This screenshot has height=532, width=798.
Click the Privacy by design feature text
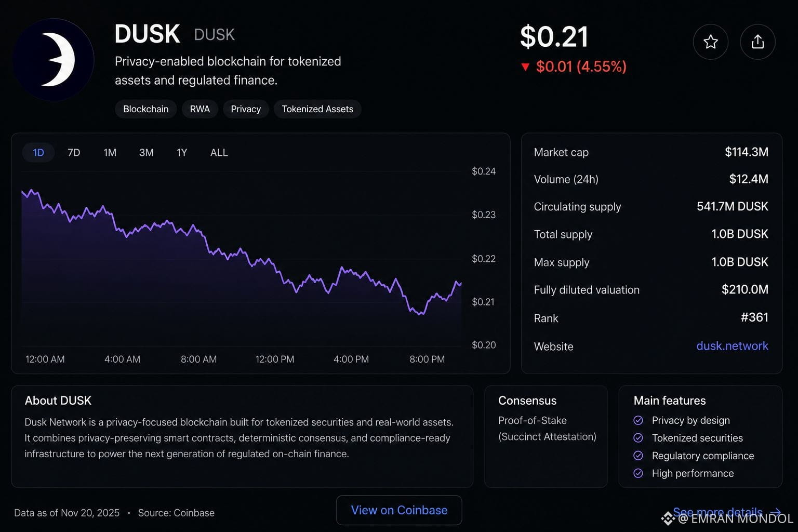click(691, 420)
